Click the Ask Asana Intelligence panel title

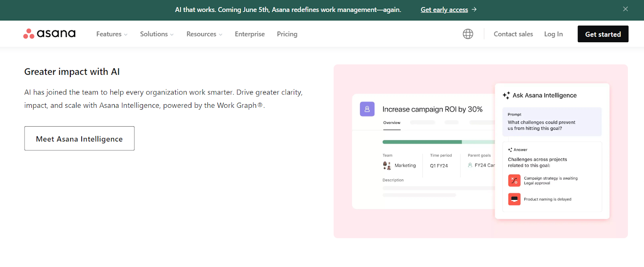click(545, 95)
